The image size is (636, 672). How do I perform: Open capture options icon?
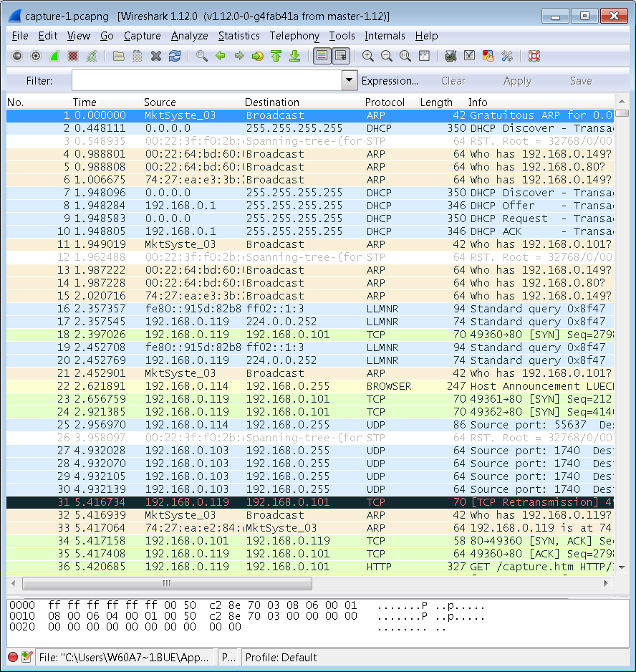[x=36, y=56]
